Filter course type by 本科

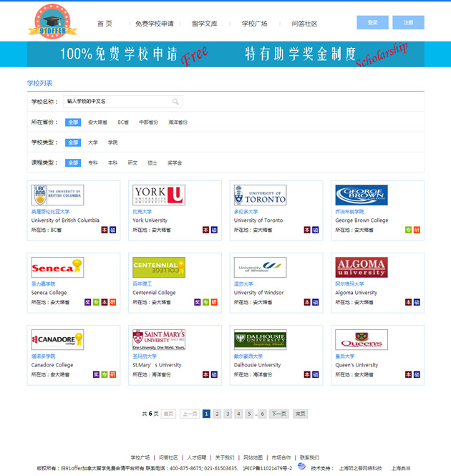click(x=112, y=162)
